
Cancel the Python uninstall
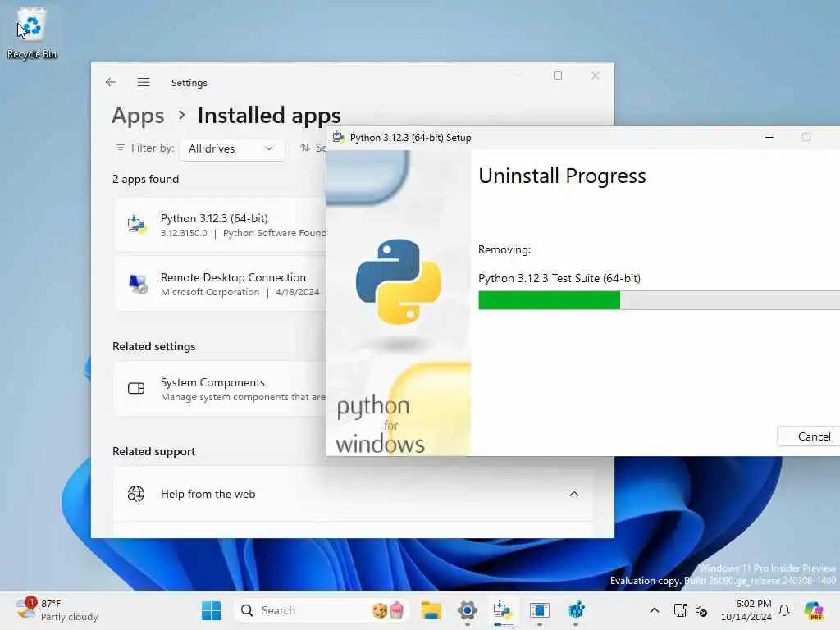pos(810,436)
